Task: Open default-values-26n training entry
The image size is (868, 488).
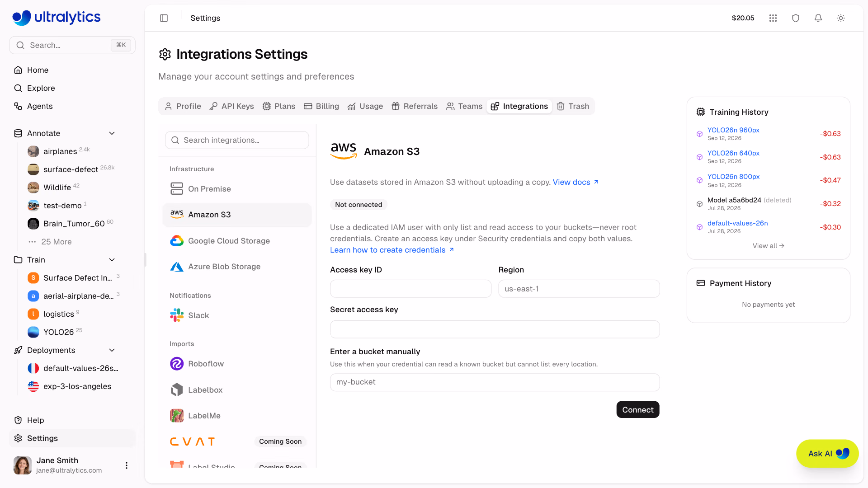Action: coord(737,223)
